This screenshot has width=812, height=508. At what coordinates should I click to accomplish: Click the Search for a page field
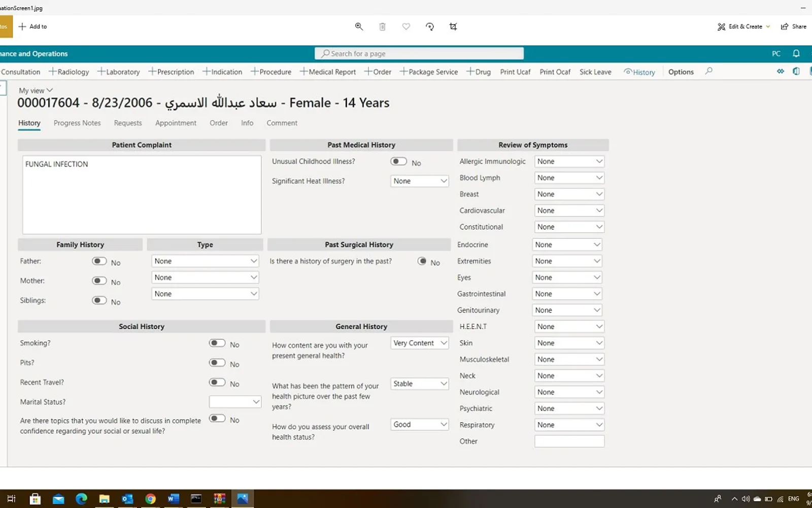point(419,53)
